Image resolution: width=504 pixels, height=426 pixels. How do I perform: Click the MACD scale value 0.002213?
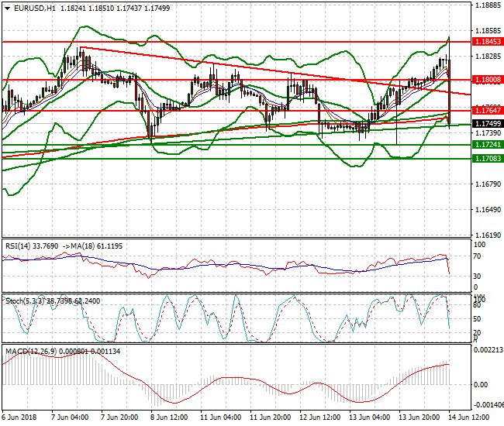tap(488, 350)
